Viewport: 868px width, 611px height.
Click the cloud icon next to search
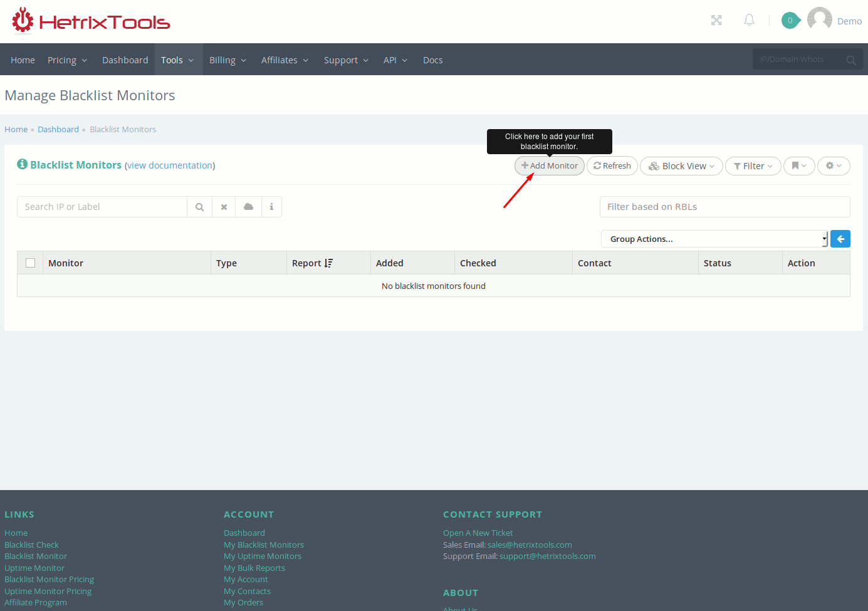[x=248, y=207]
